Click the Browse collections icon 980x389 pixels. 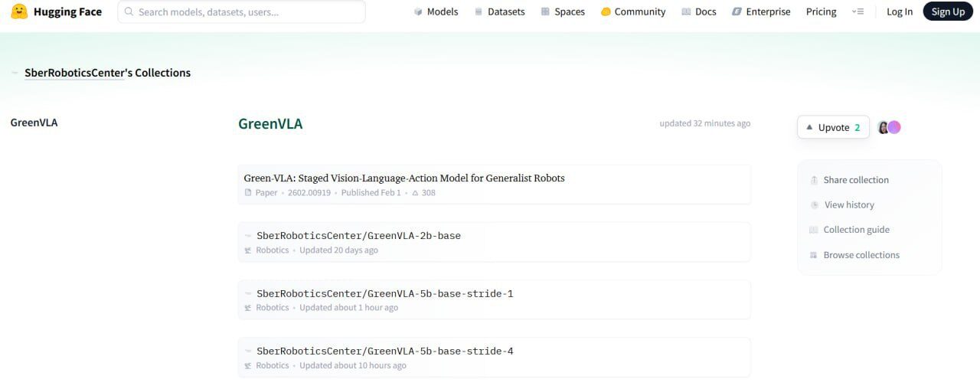[814, 255]
